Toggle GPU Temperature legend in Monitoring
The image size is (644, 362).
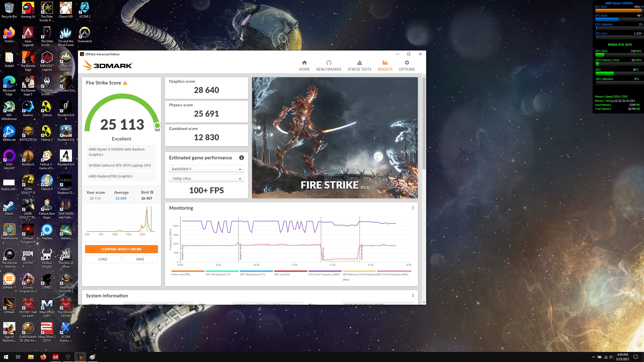pyautogui.click(x=256, y=273)
